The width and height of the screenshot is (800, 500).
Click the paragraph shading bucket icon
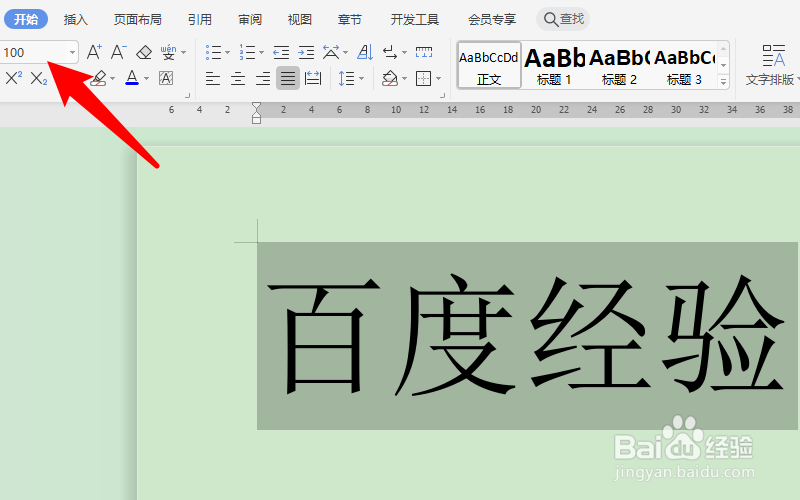click(x=390, y=78)
